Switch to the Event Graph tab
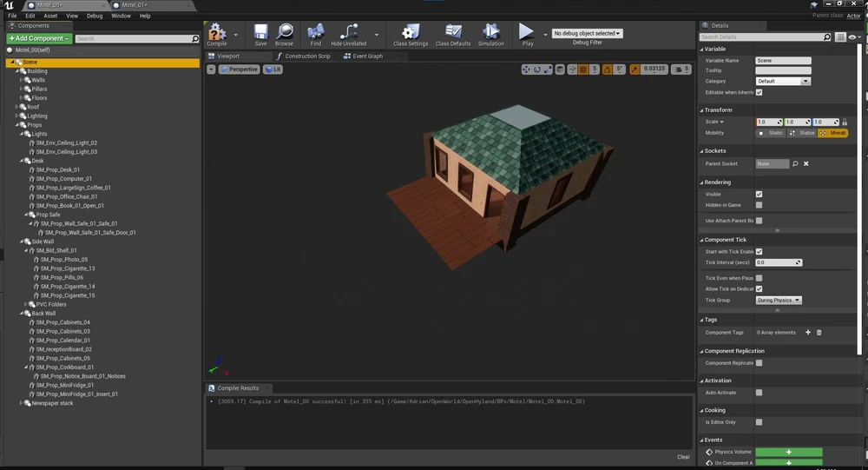 [366, 56]
